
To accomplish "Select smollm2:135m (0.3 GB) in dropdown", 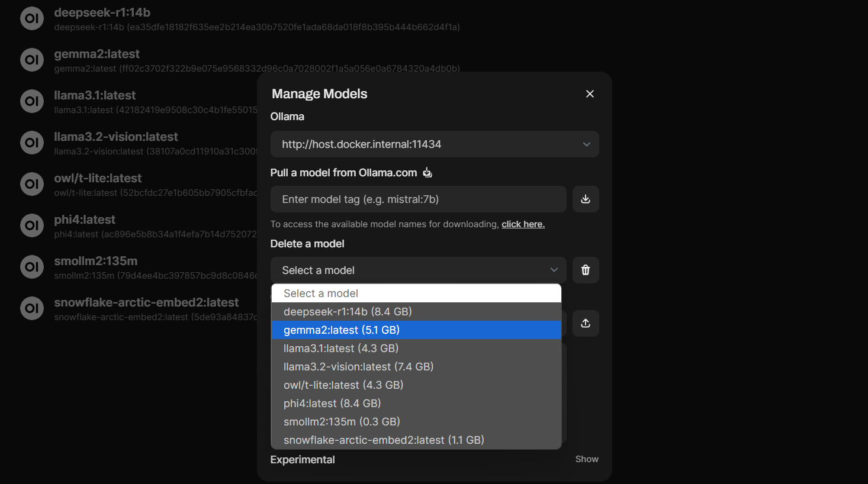I will click(x=342, y=422).
